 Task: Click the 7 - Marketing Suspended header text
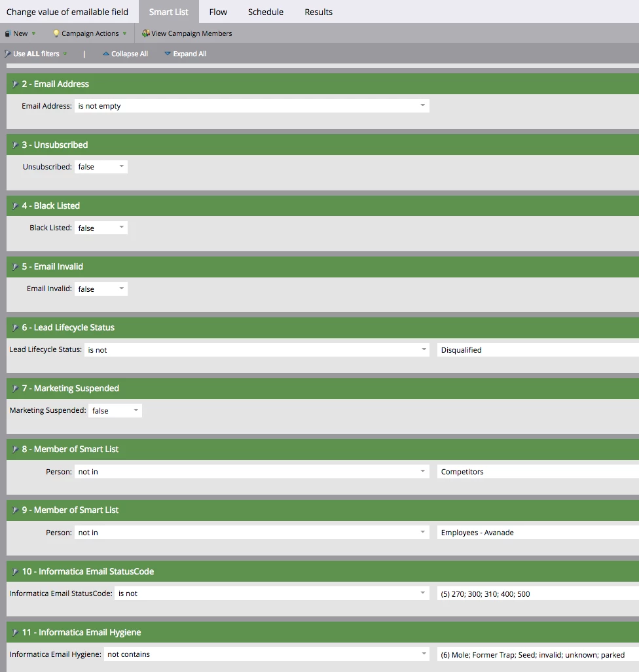70,388
